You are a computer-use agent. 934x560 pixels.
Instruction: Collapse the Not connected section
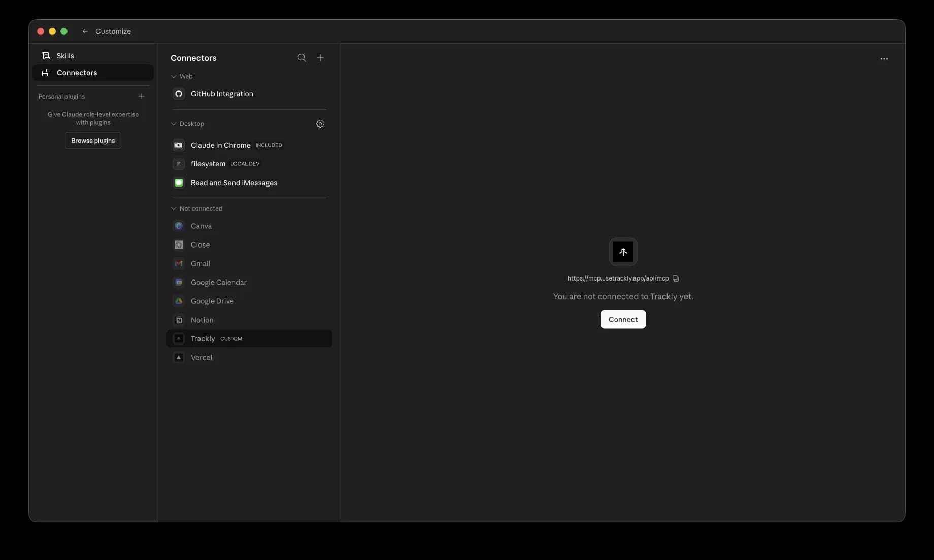173,208
